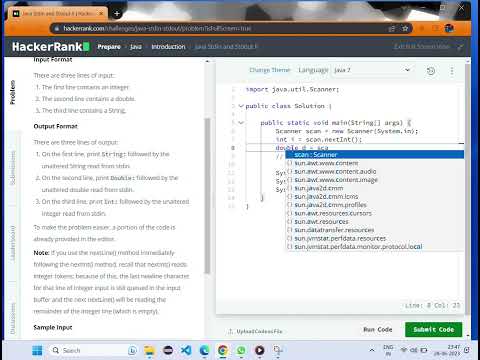
Task: Click Change Theme in editor header
Action: pyautogui.click(x=270, y=70)
